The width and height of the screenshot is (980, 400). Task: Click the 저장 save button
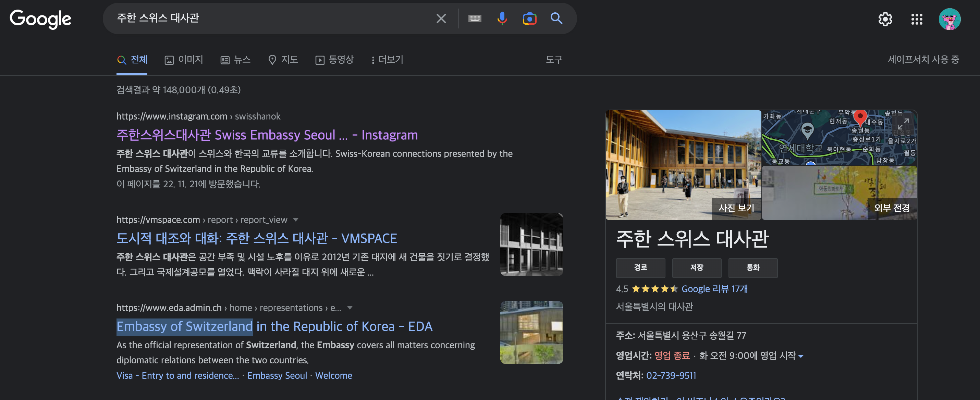tap(696, 268)
